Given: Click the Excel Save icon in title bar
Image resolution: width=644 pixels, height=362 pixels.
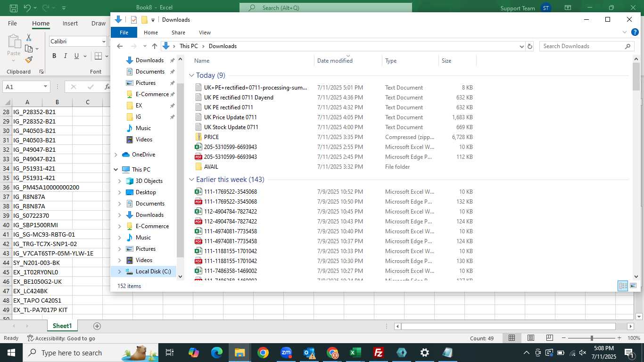Looking at the screenshot, I should pyautogui.click(x=14, y=8).
